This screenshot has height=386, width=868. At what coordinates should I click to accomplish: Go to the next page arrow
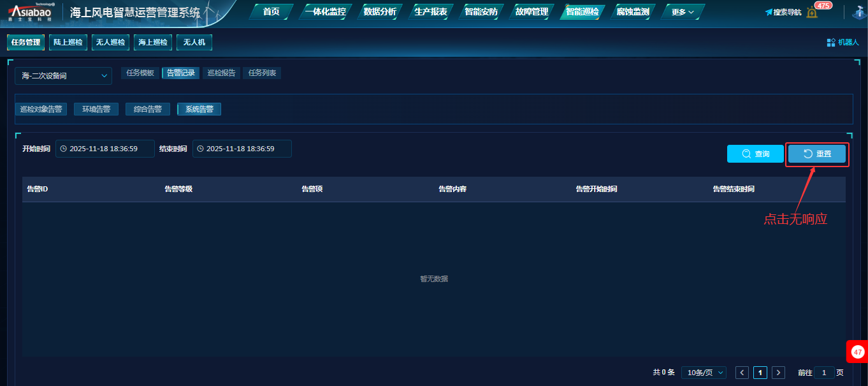click(x=778, y=373)
